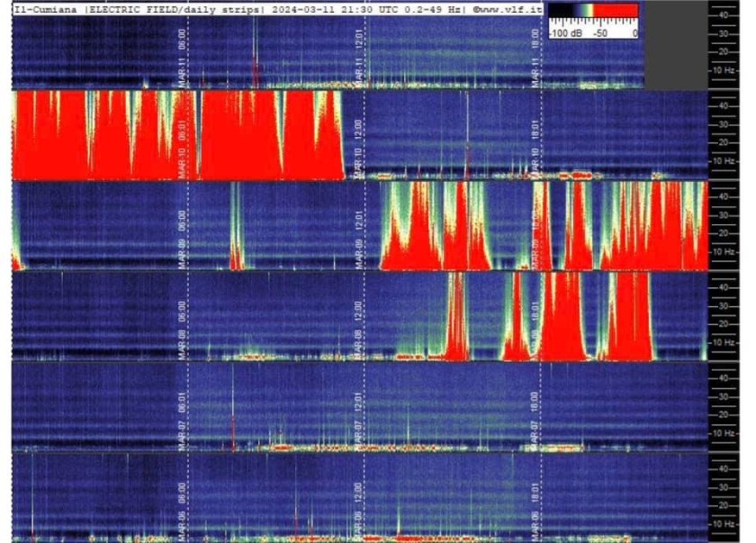Click the 40 Hz tick on MAR-10 strip

[724, 105]
